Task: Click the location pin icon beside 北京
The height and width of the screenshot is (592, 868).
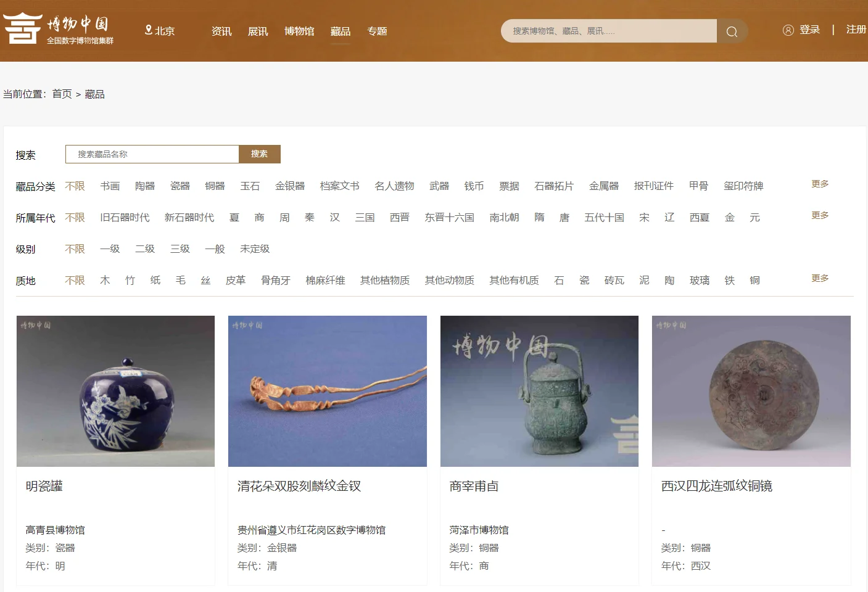Action: pos(148,30)
